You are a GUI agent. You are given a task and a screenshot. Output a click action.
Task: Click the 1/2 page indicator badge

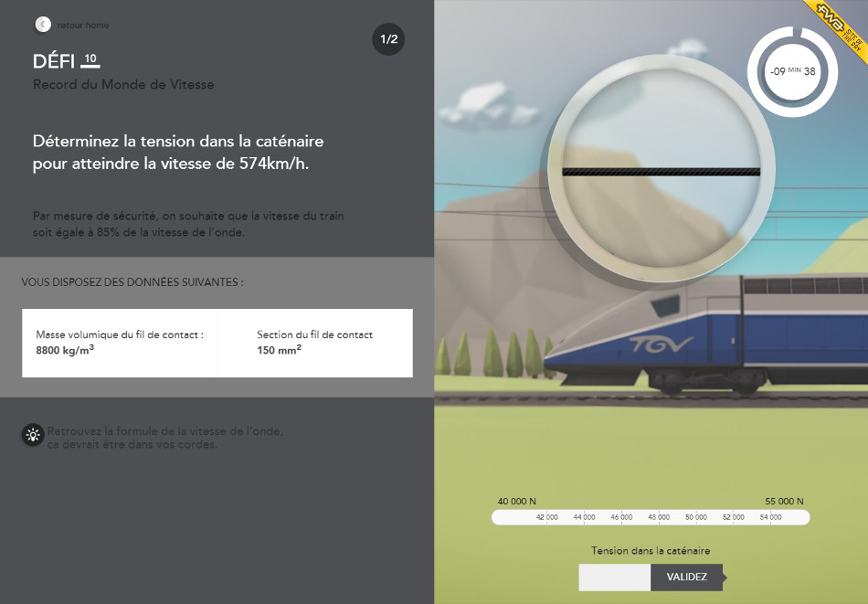tap(388, 39)
